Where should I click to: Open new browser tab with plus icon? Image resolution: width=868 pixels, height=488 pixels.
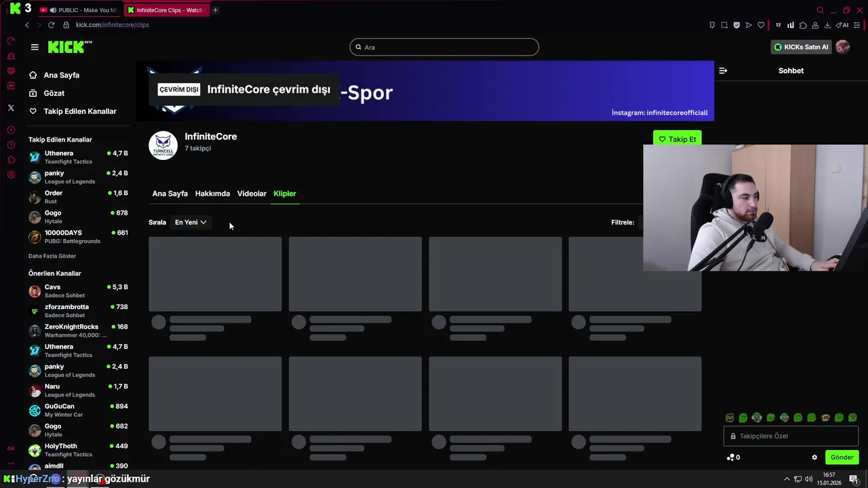(216, 10)
